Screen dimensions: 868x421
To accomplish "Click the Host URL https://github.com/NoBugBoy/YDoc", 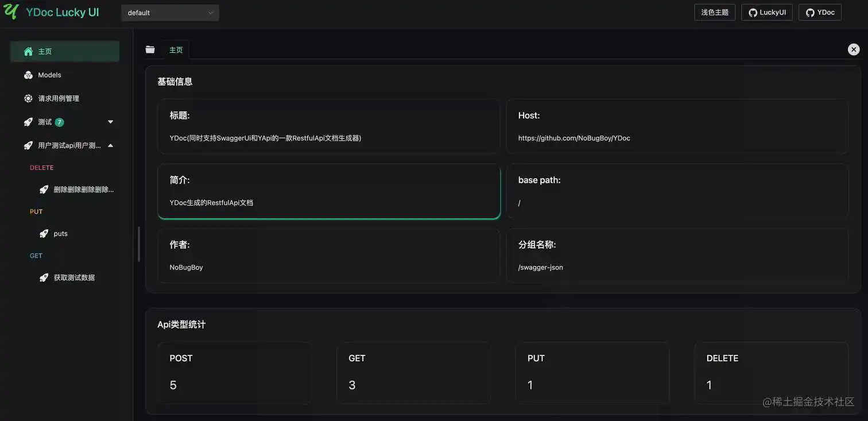I will pos(574,138).
